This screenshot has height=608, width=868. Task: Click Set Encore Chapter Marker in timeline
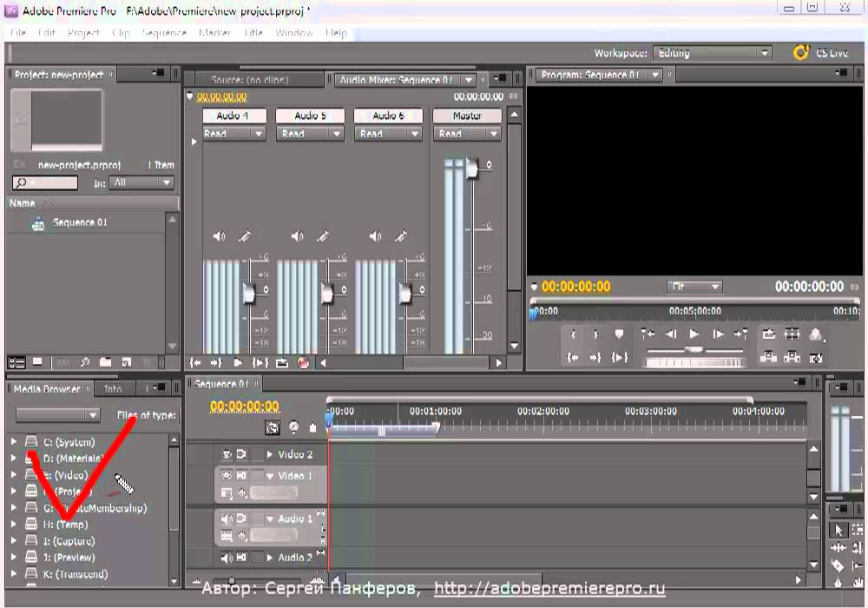(293, 427)
